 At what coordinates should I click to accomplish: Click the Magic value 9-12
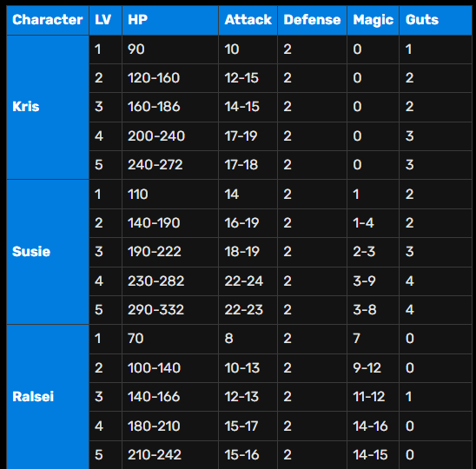(x=374, y=368)
